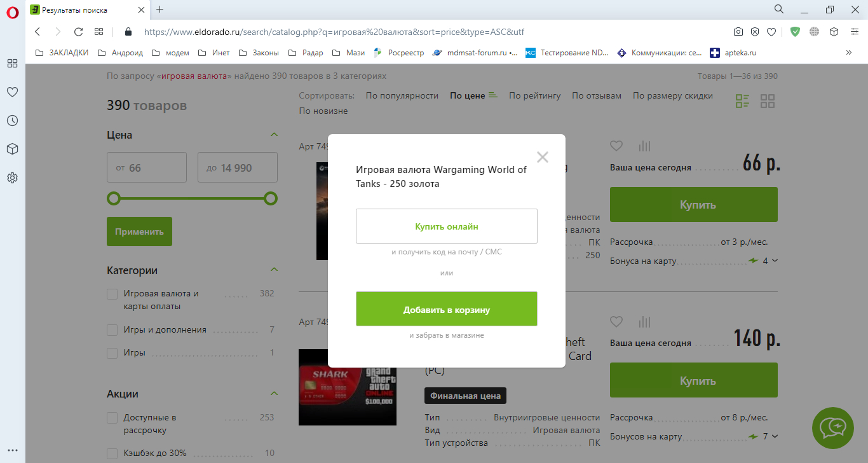Image resolution: width=868 pixels, height=463 pixels.
Task: Open the 'Инет' bookmarks folder
Action: point(214,53)
